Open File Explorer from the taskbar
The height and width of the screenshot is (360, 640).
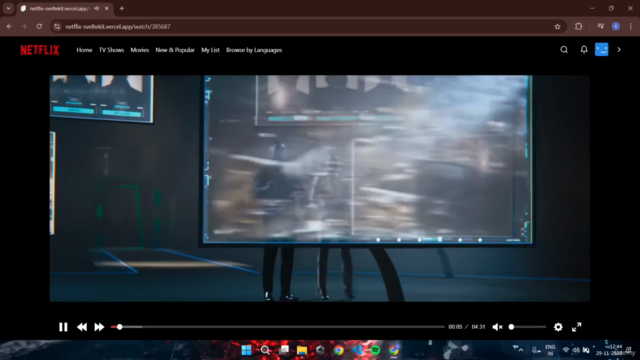point(302,350)
